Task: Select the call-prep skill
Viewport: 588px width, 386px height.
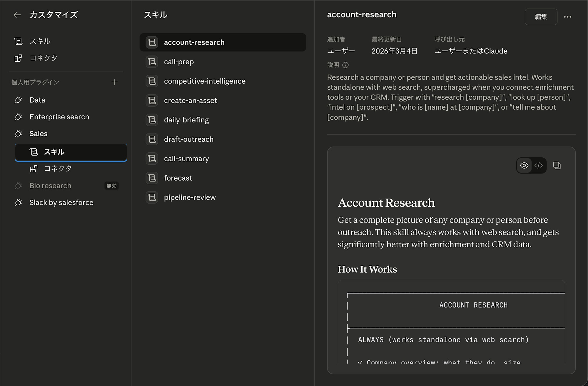Action: tap(179, 62)
